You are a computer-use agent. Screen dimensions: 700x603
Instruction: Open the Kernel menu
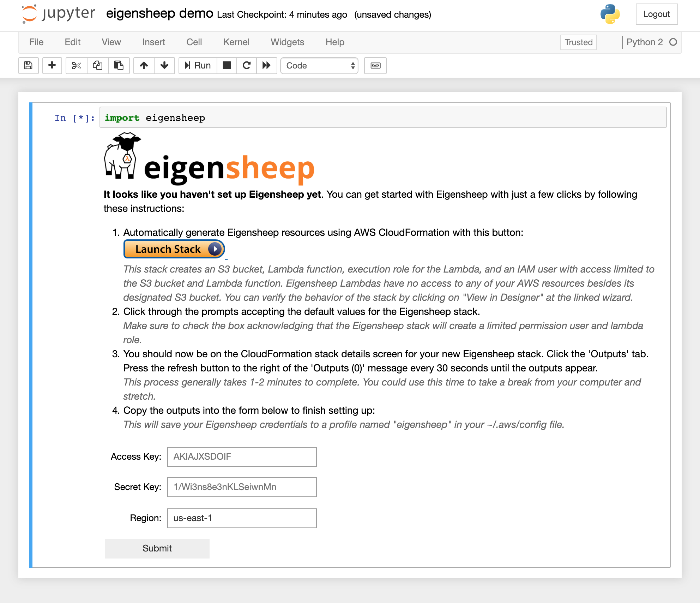(236, 42)
